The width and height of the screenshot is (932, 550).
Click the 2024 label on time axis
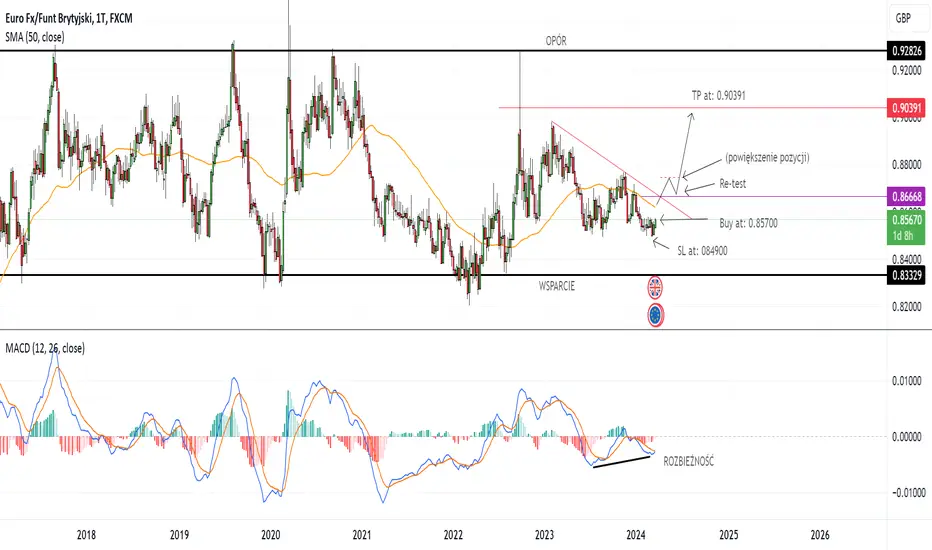click(636, 535)
